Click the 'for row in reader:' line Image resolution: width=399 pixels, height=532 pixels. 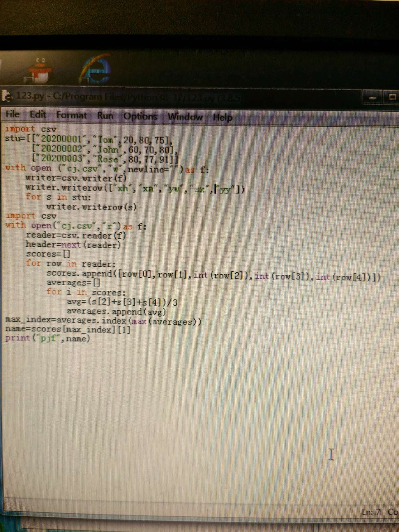point(71,264)
